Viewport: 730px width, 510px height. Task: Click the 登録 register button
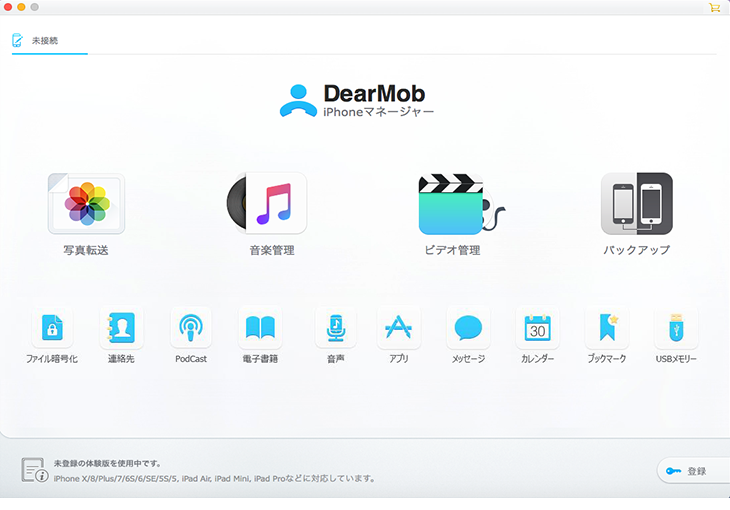tap(694, 471)
